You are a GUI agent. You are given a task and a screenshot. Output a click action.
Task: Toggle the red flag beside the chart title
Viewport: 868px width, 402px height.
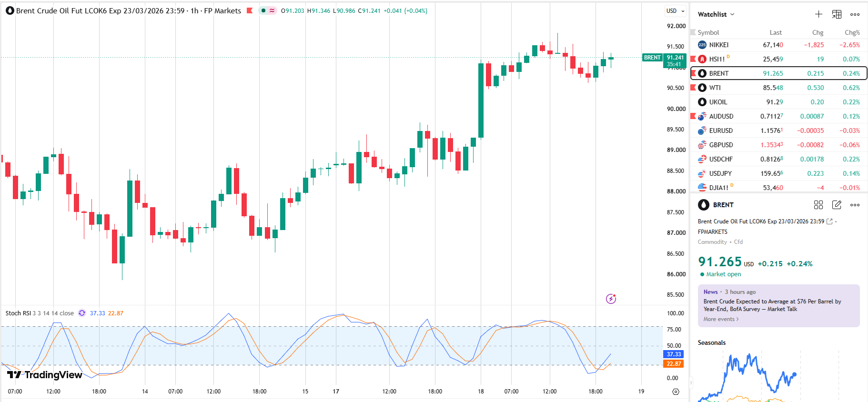(249, 10)
